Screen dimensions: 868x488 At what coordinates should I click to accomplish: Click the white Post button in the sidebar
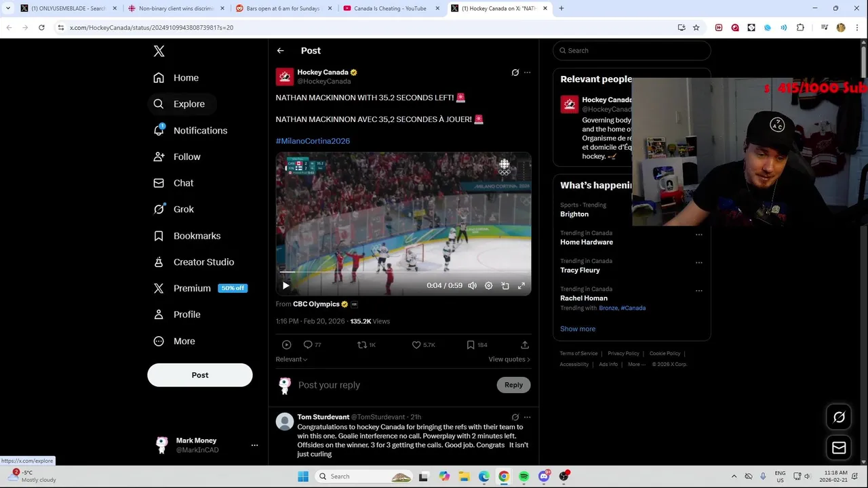click(x=200, y=375)
